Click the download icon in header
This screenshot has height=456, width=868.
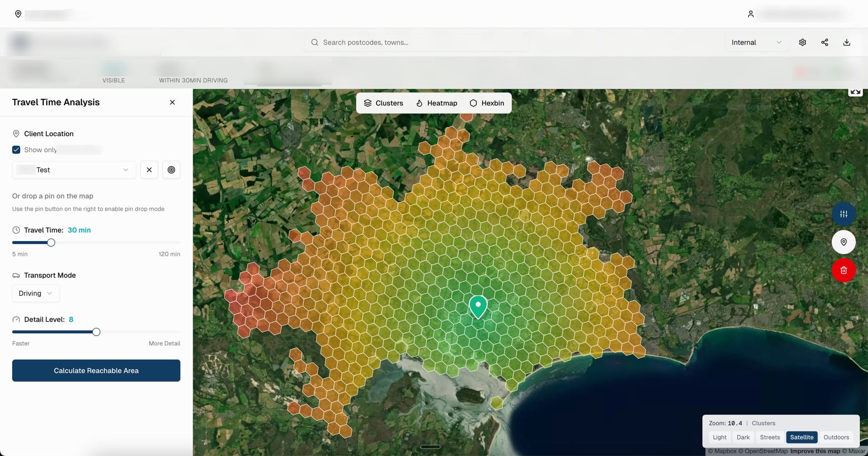(846, 42)
